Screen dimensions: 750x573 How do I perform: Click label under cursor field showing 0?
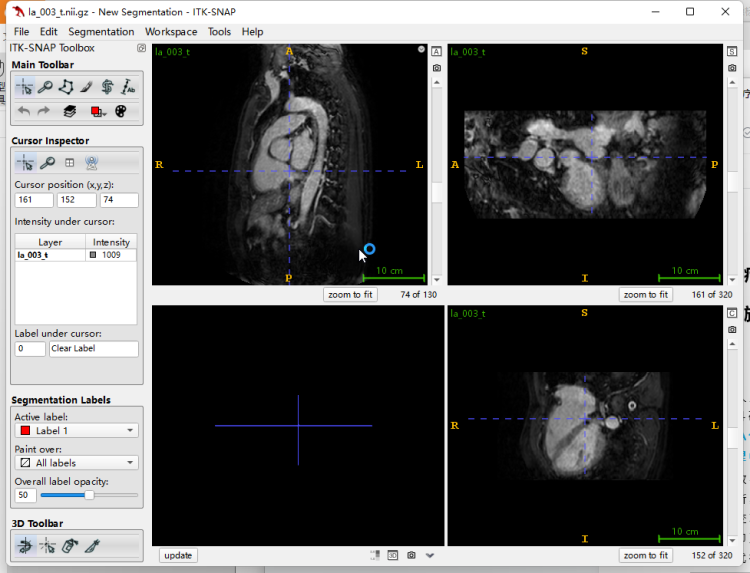tap(30, 349)
